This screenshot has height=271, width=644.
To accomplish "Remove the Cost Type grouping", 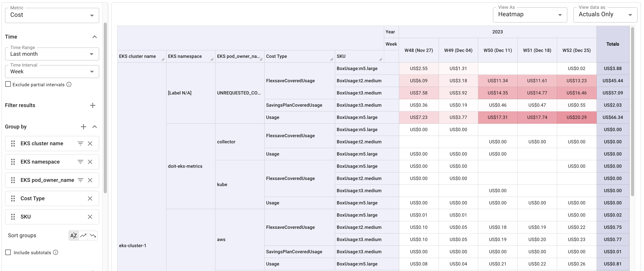I will tap(90, 198).
